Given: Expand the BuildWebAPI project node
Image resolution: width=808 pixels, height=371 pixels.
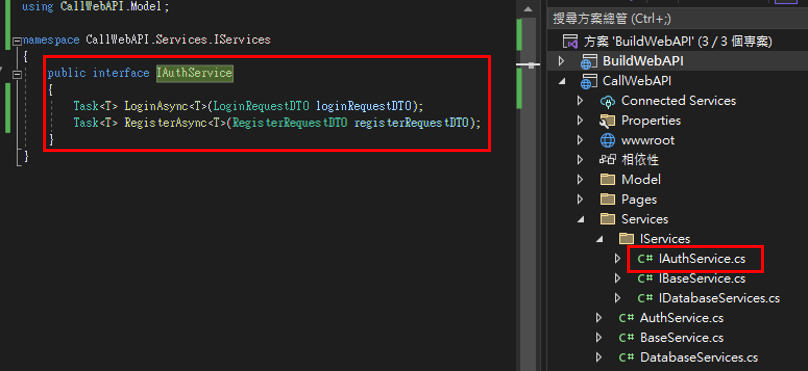Looking at the screenshot, I should coord(562,61).
